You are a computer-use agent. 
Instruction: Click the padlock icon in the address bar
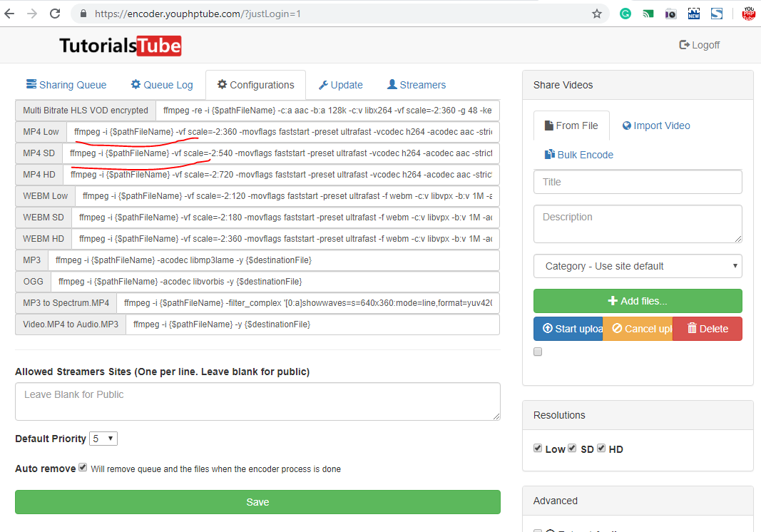pos(83,14)
